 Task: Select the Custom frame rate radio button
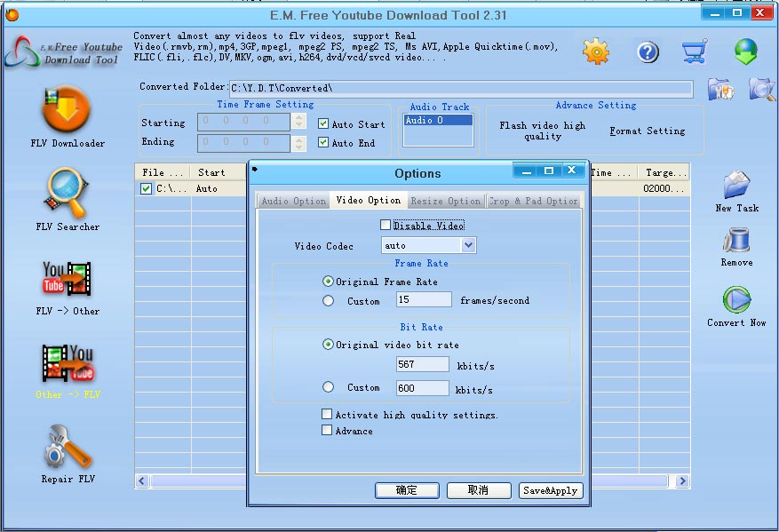pyautogui.click(x=329, y=301)
